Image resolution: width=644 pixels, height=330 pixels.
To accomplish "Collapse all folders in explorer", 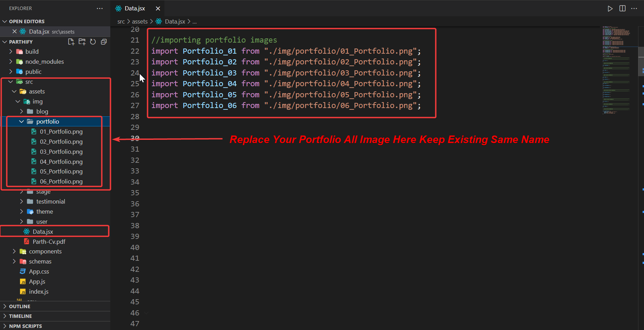I will [104, 42].
